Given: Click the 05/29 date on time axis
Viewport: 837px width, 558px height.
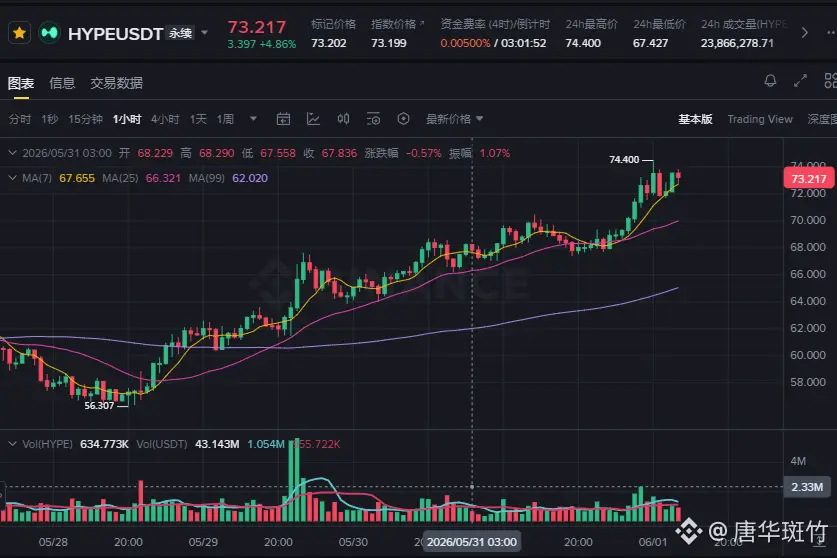Looking at the screenshot, I should (203, 542).
